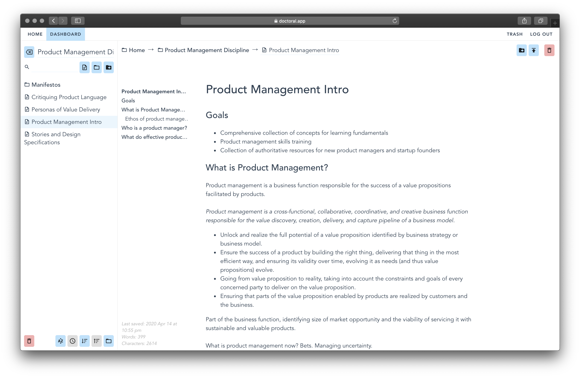Delete document with red trash icon top right

coord(549,50)
